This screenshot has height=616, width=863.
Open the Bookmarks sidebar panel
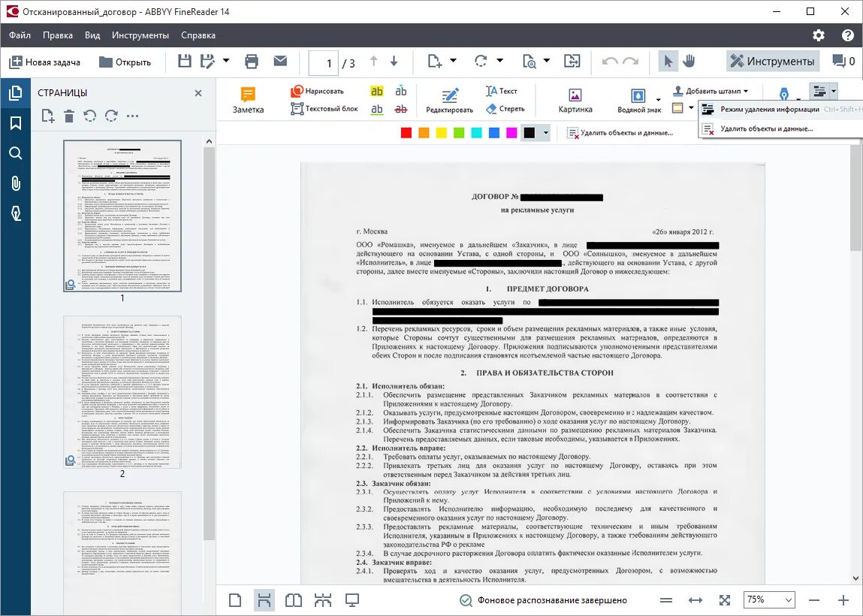tap(16, 122)
